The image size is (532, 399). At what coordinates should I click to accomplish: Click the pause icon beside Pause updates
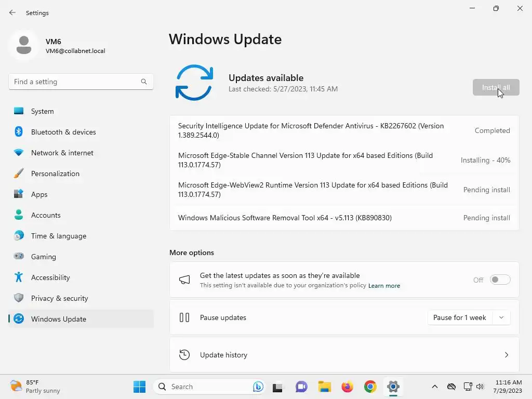point(184,317)
